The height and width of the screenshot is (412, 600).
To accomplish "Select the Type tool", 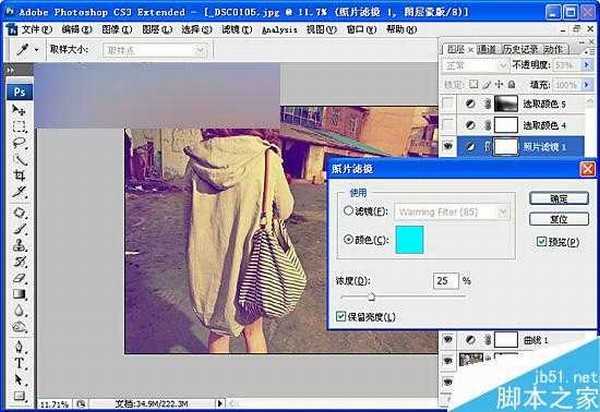I will coord(18,362).
